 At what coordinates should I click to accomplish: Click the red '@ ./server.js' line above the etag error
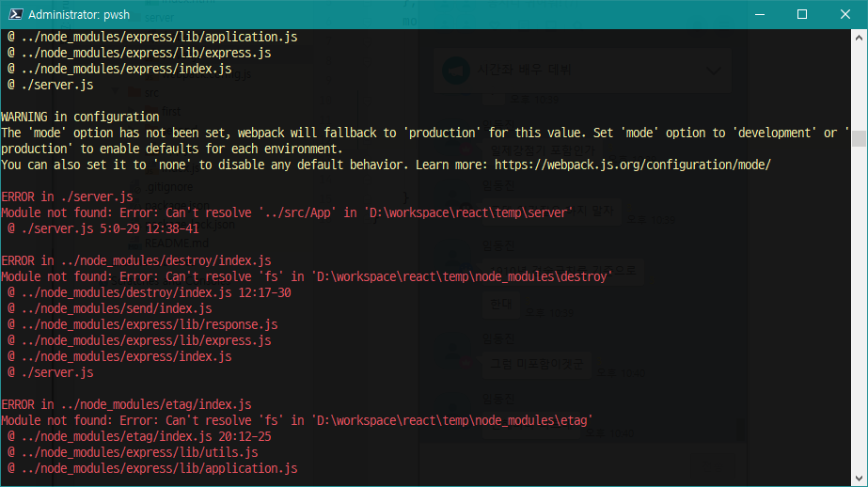(51, 372)
